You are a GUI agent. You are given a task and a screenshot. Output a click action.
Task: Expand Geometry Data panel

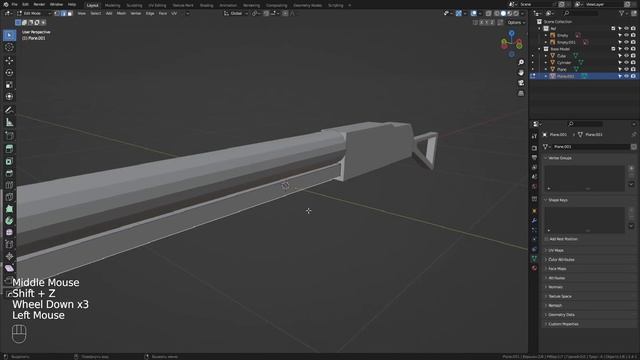coord(561,315)
